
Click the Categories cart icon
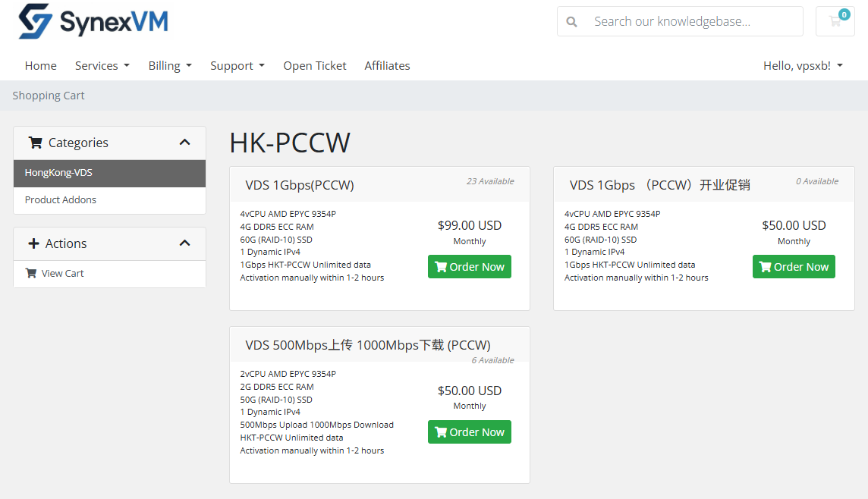coord(36,143)
